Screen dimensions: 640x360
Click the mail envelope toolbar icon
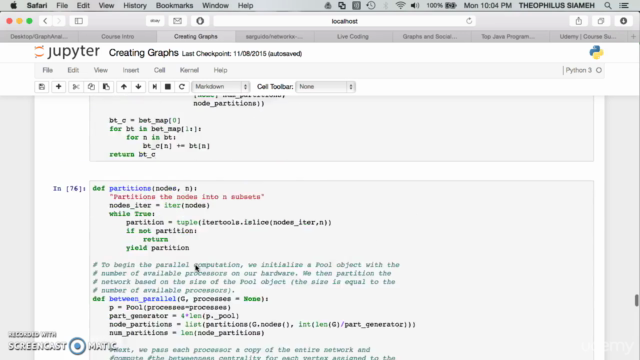177,21
